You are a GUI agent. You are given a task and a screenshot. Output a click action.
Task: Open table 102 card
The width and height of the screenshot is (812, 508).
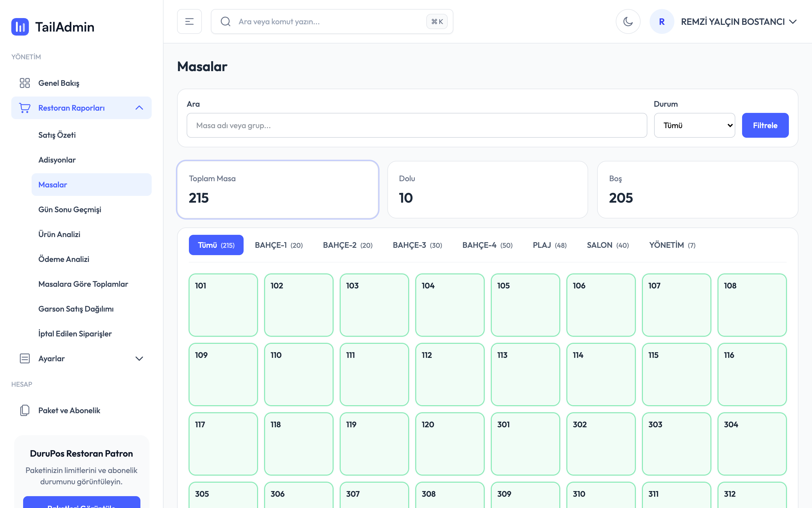(299, 305)
